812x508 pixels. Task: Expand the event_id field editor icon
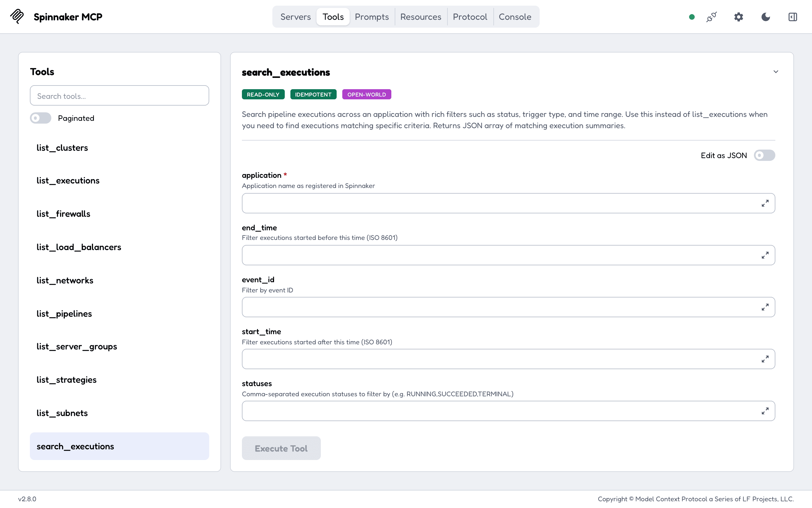765,307
